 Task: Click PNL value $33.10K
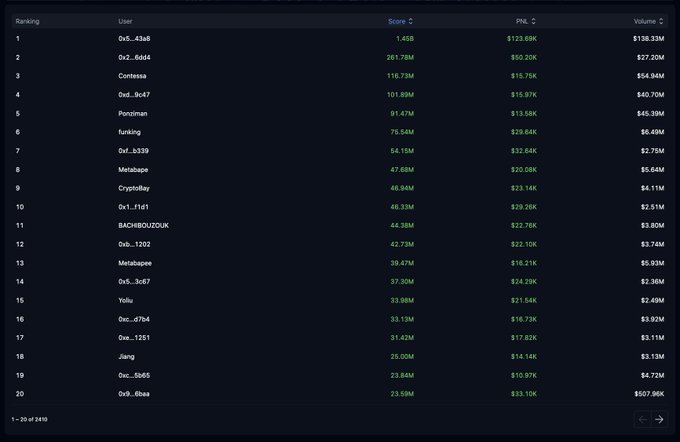click(x=524, y=394)
